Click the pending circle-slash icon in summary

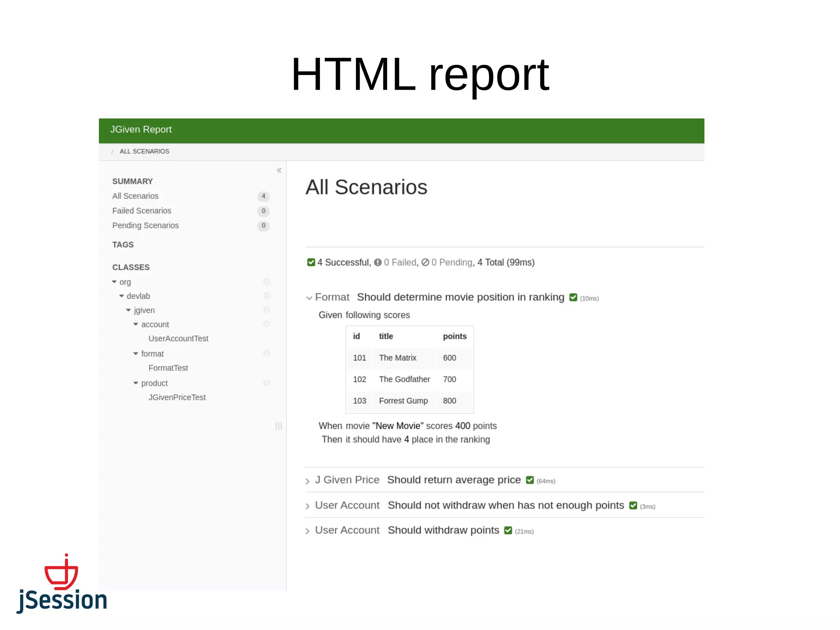[x=425, y=262]
